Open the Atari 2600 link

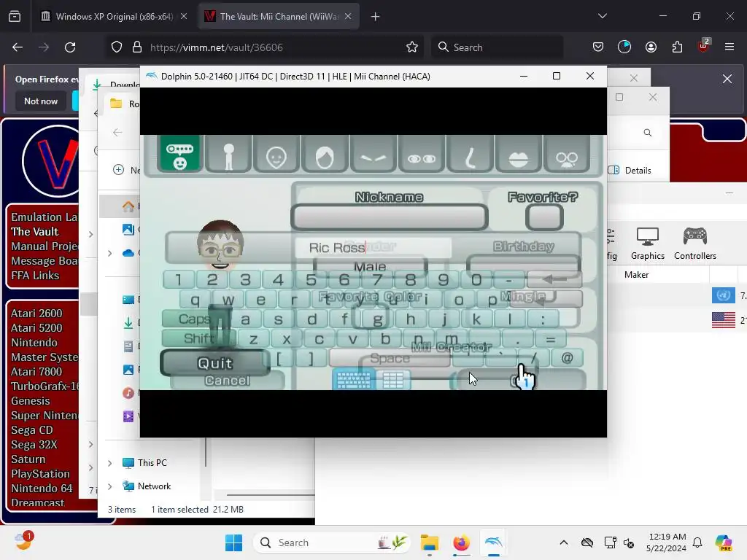coord(36,314)
